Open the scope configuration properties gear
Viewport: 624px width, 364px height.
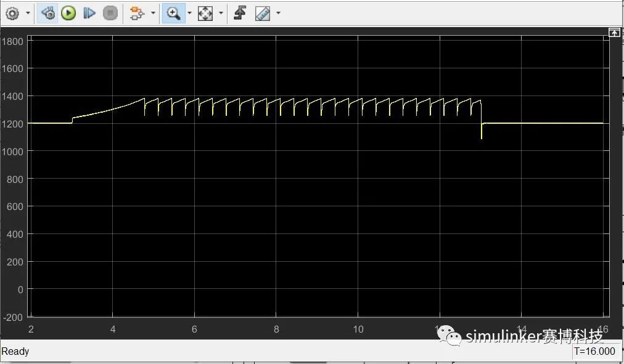tap(11, 13)
